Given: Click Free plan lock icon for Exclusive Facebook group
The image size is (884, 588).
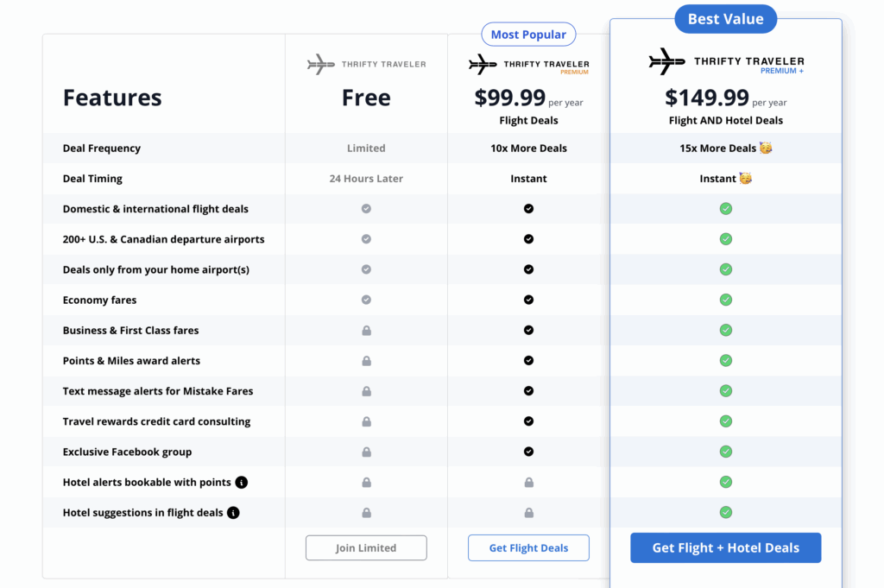Looking at the screenshot, I should pyautogui.click(x=366, y=452).
